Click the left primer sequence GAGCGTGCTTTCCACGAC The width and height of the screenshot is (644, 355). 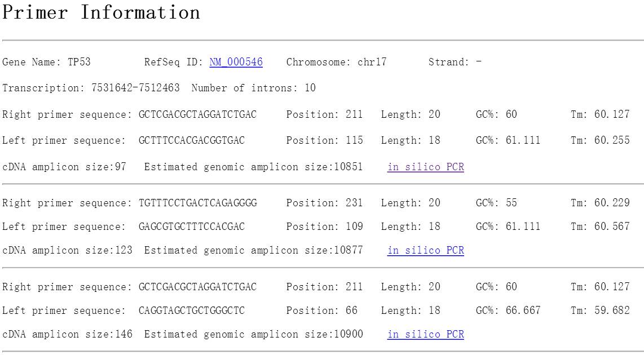click(x=192, y=227)
